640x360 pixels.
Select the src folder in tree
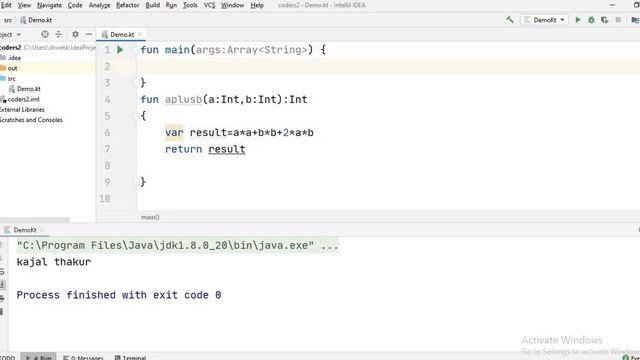tap(11, 78)
